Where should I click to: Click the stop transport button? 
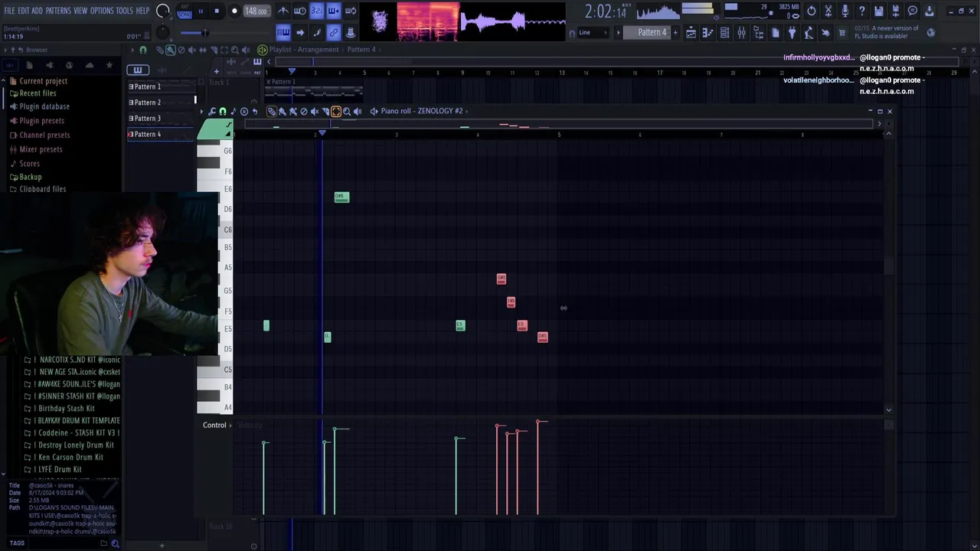[217, 11]
